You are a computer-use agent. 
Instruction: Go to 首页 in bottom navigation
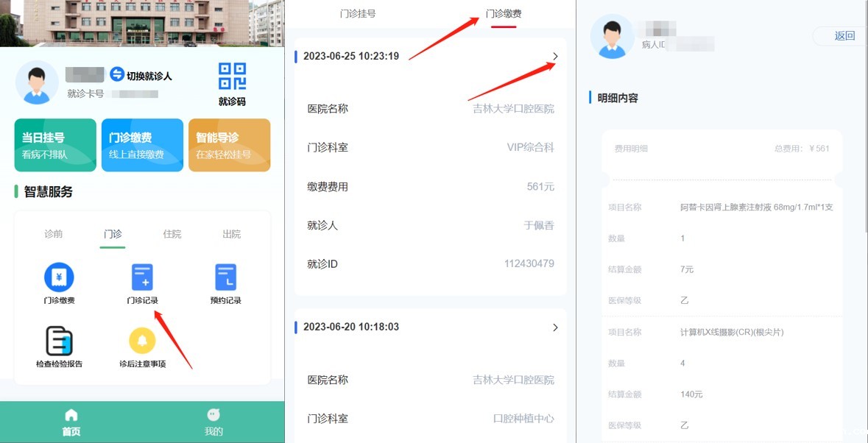(71, 422)
